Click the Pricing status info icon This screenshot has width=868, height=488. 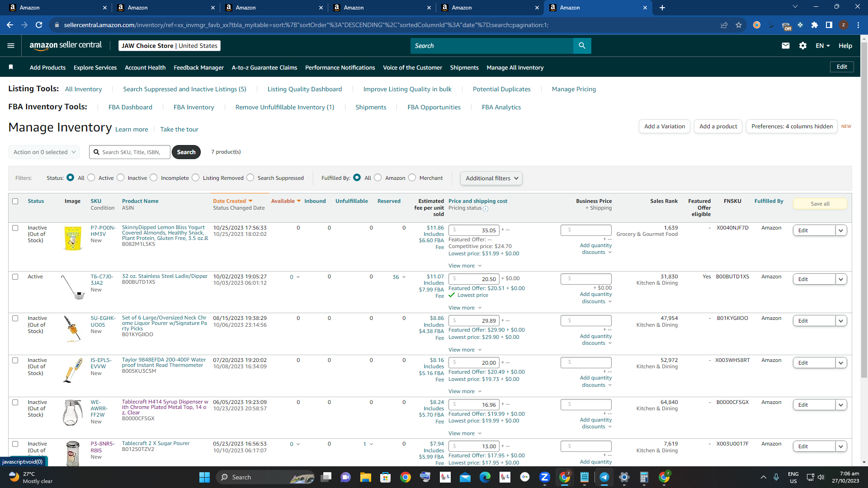tap(486, 209)
